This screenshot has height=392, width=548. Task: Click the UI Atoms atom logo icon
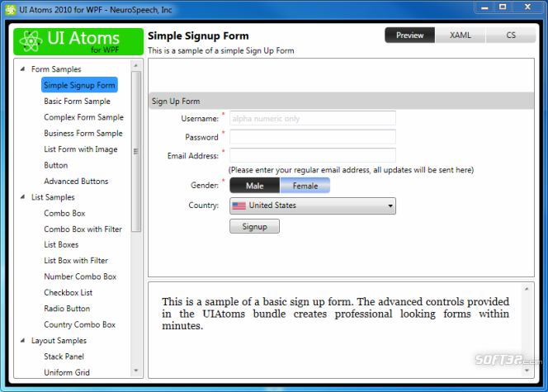pyautogui.click(x=31, y=41)
